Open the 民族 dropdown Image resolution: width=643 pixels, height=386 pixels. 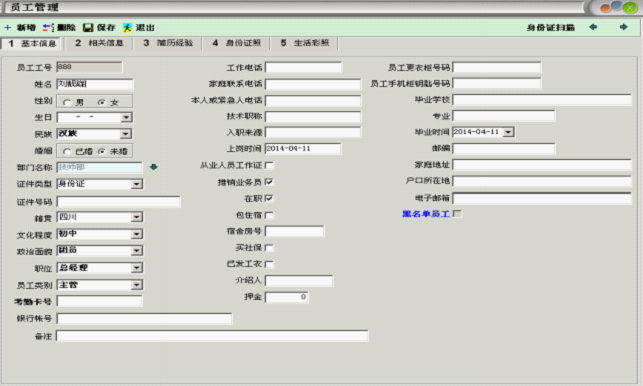(125, 134)
